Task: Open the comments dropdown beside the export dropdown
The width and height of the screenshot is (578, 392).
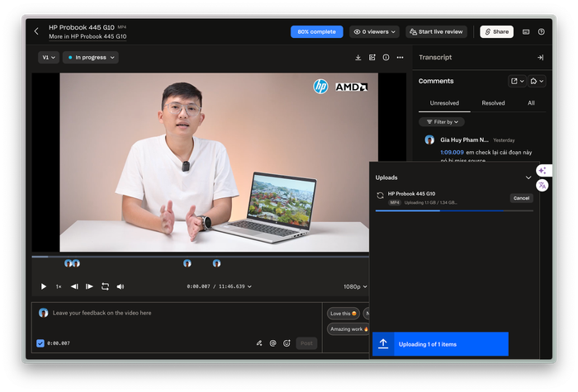Action: pos(537,81)
